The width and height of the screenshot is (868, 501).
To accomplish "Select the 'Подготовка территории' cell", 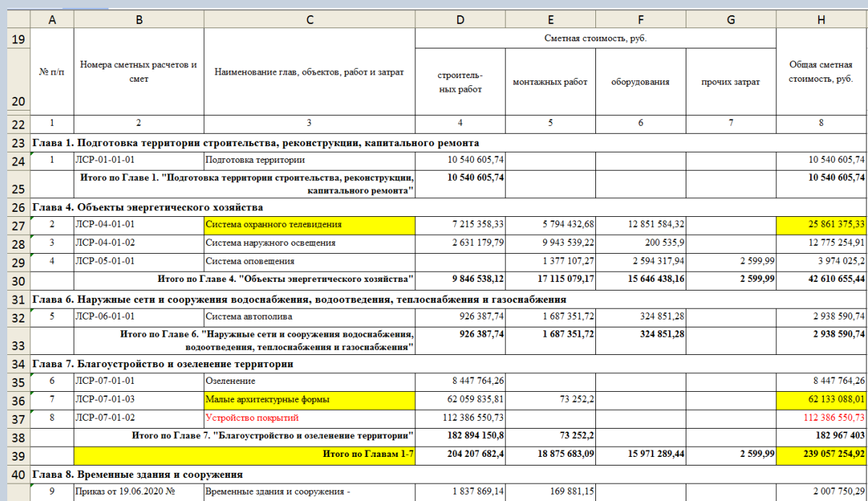I will [310, 159].
